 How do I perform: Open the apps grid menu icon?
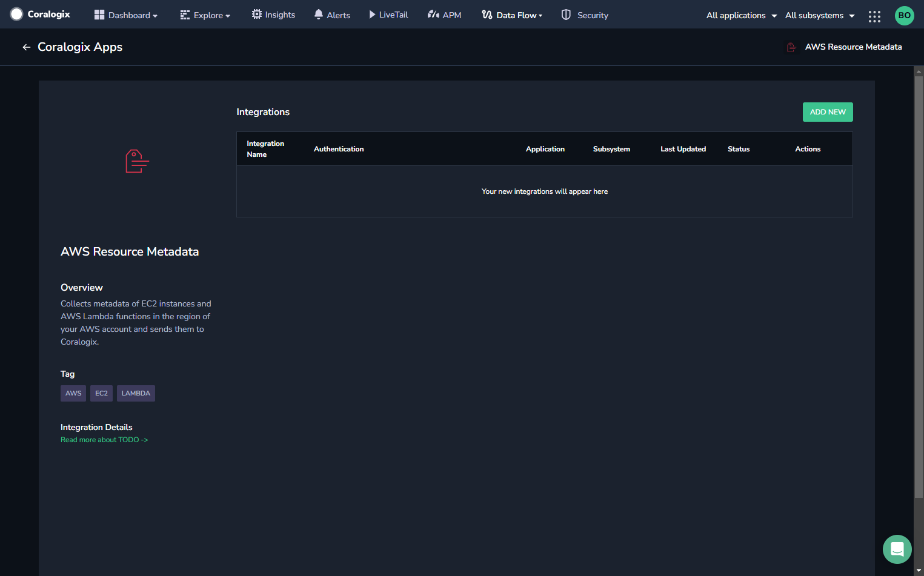(874, 16)
